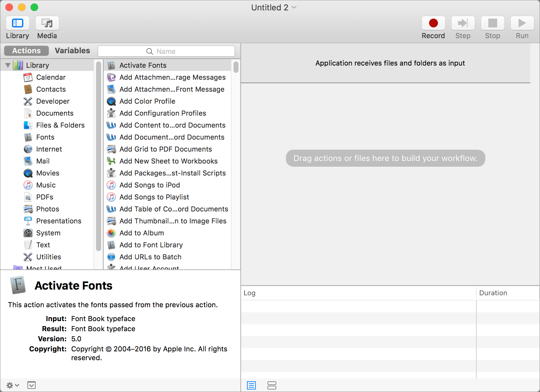Toggle the log list view
Image resolution: width=540 pixels, height=392 pixels.
tap(251, 385)
